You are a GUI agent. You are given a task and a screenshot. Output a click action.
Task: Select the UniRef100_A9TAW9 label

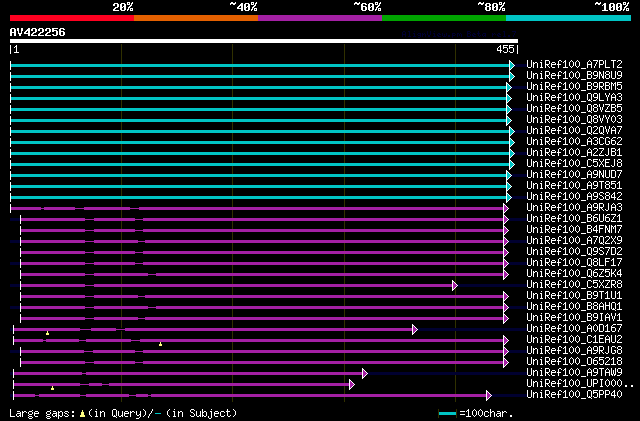point(574,373)
